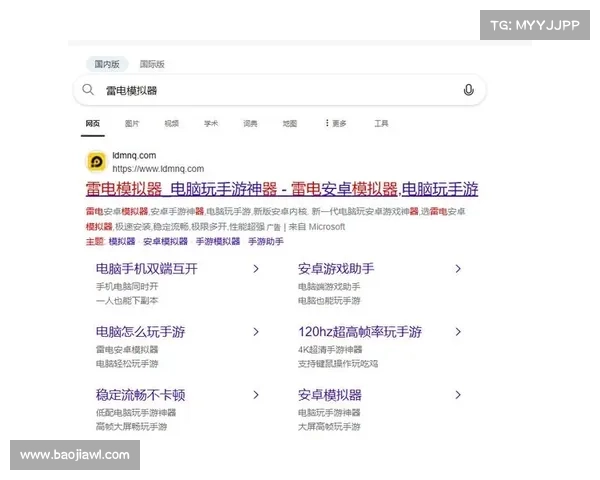Select the 词典 tab

pyautogui.click(x=250, y=123)
